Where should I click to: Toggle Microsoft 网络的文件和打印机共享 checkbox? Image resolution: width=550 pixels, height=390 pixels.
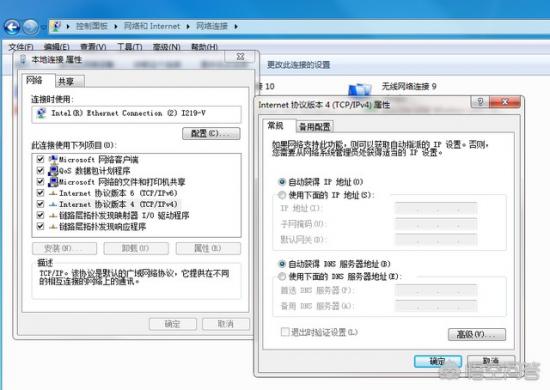[x=40, y=182]
